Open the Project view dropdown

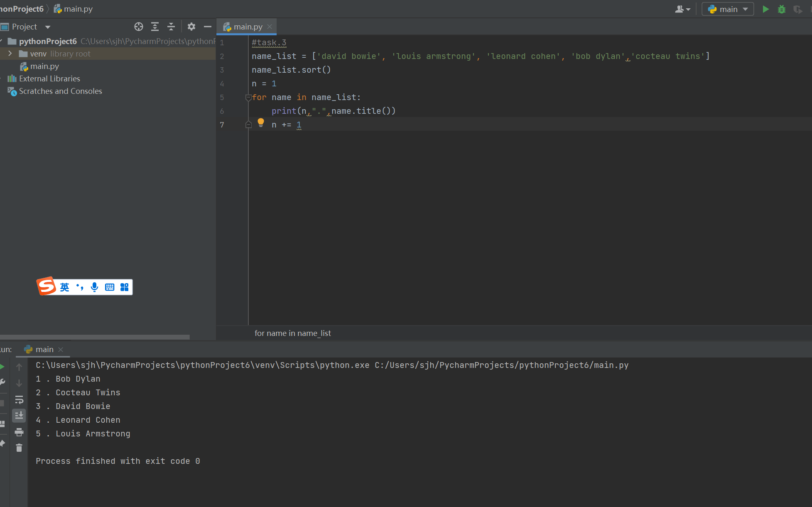(x=48, y=27)
